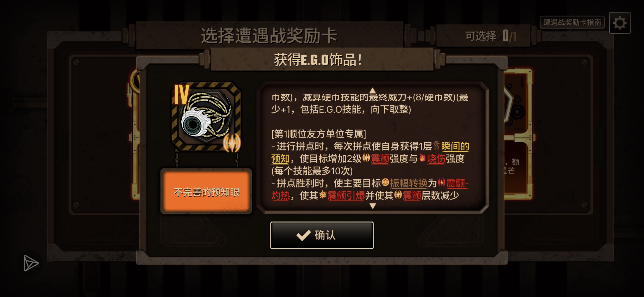Image resolution: width=644 pixels, height=297 pixels.
Task: Tap the down arrow under the description text
Action: [373, 206]
